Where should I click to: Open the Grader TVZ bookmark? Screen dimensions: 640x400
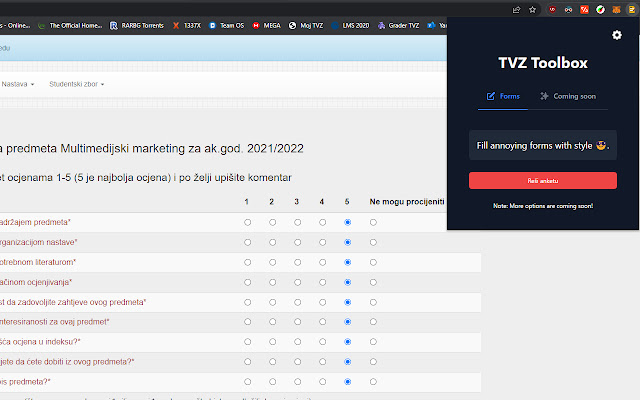coord(398,26)
